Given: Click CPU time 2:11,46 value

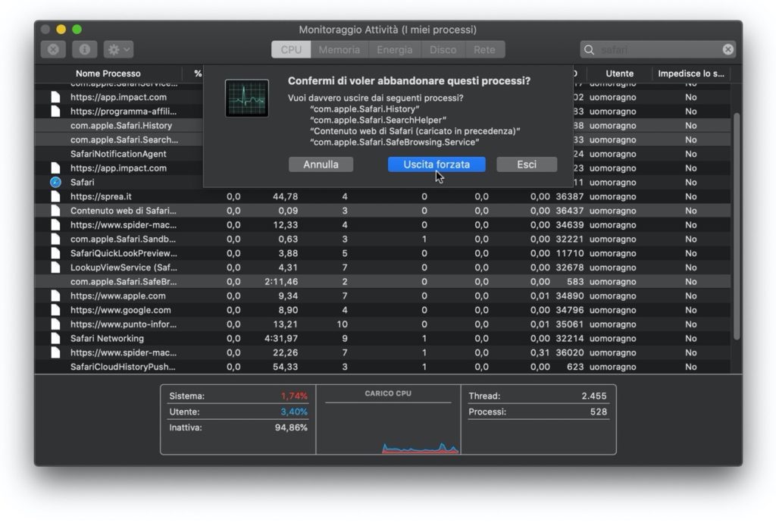Looking at the screenshot, I should pos(281,282).
